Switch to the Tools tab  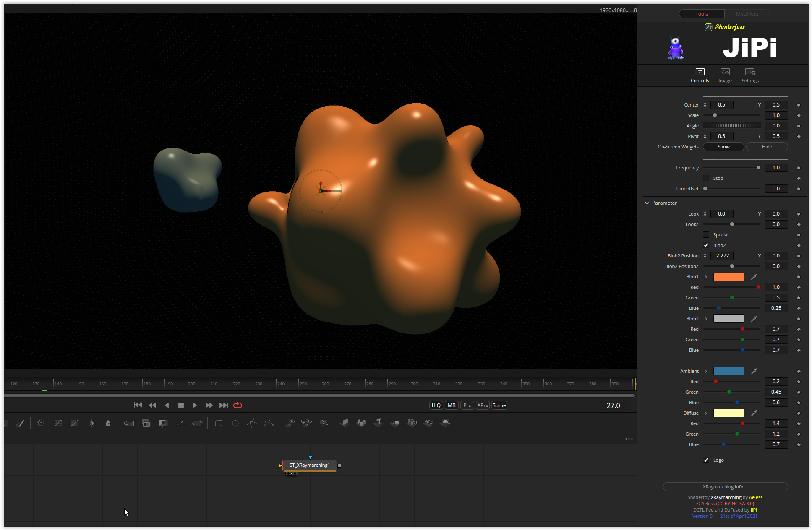[x=702, y=14]
